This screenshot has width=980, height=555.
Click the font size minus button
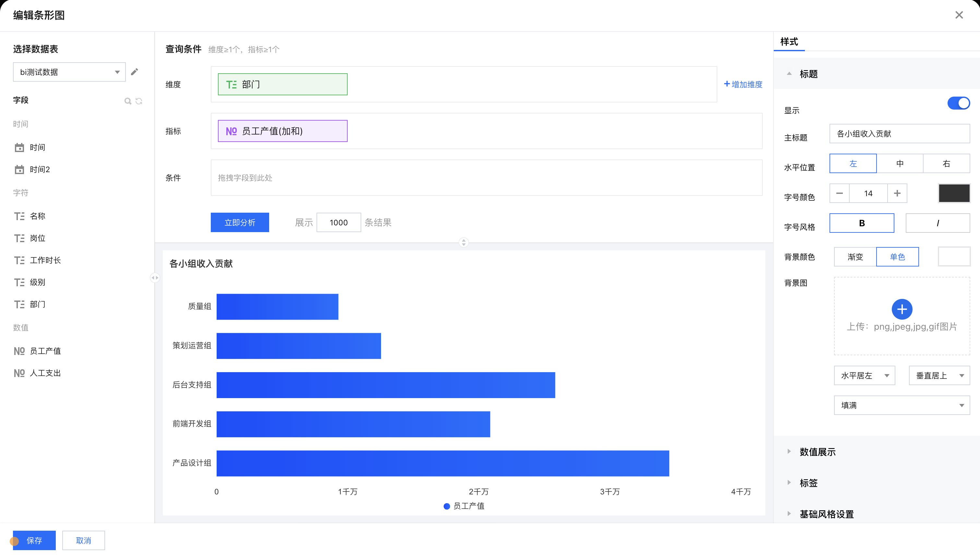coord(839,193)
